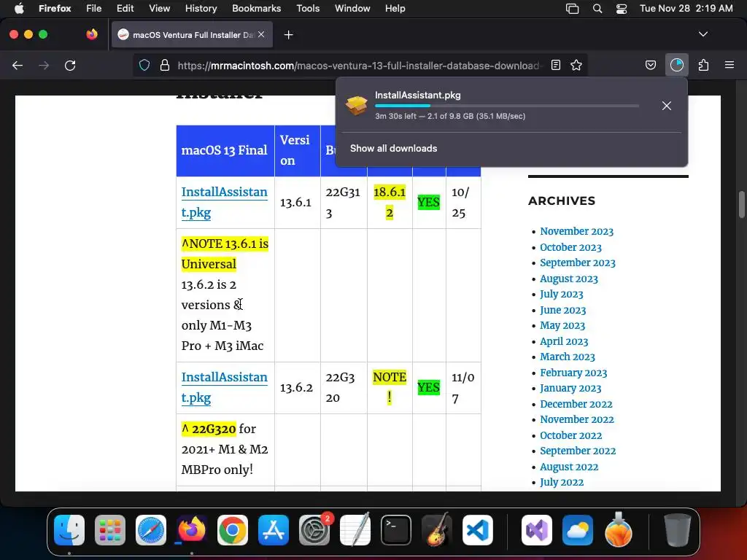Close the macOS Ventura Full Installer tab
Screen dimensions: 747x560
click(x=261, y=34)
